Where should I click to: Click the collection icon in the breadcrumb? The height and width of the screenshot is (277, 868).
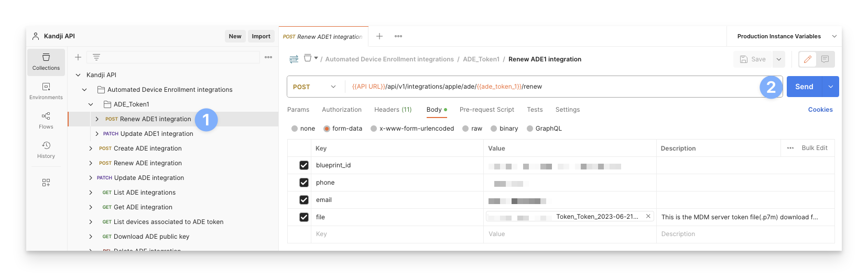point(308,58)
